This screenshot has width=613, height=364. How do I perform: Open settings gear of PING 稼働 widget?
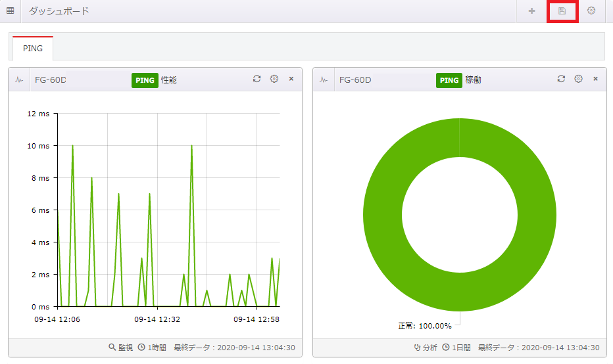(578, 79)
